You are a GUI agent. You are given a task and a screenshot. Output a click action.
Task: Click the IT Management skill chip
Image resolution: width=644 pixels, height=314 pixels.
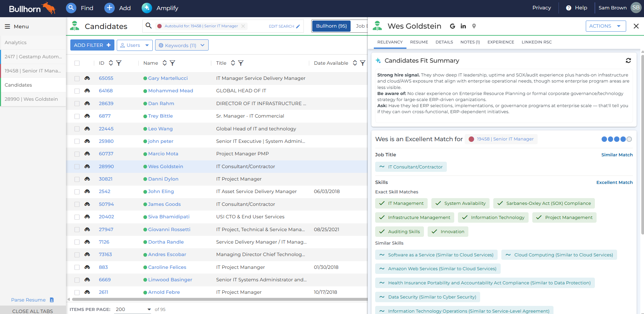(x=401, y=203)
